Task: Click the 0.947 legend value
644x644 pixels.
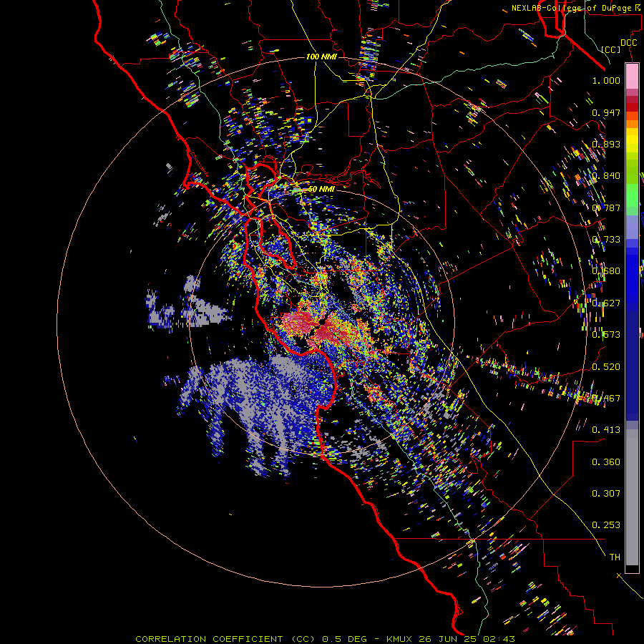Action: (606, 112)
